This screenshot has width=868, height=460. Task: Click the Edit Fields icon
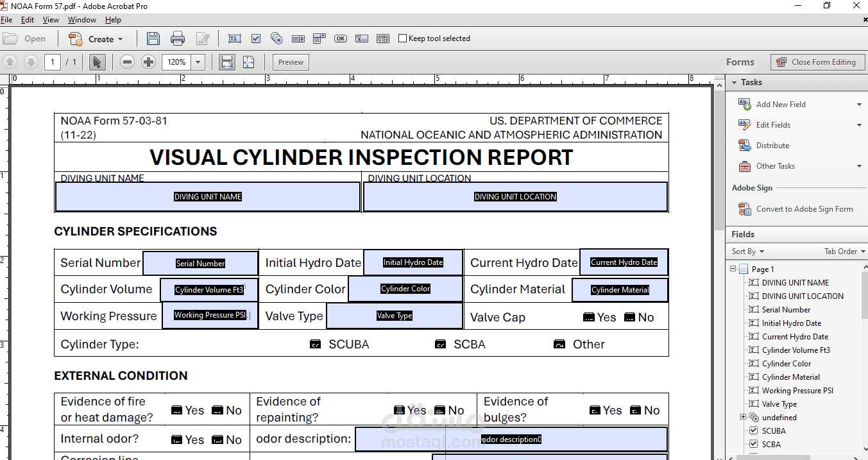(x=745, y=124)
